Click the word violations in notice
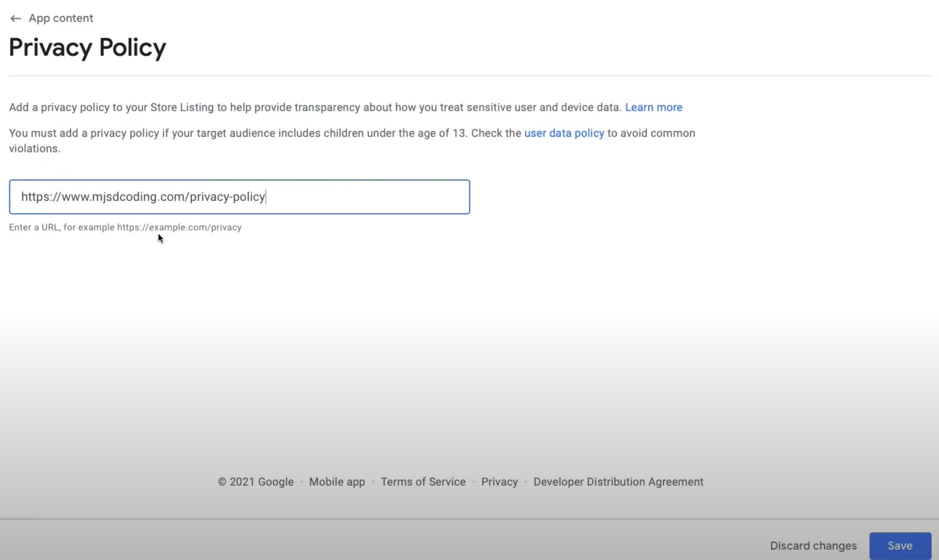 pos(34,148)
